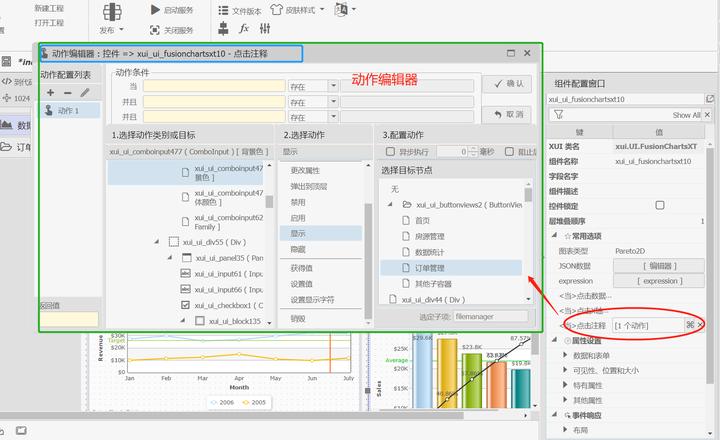Open the second 存在 condition dropdown
The width and height of the screenshot is (720, 440).
[333, 102]
